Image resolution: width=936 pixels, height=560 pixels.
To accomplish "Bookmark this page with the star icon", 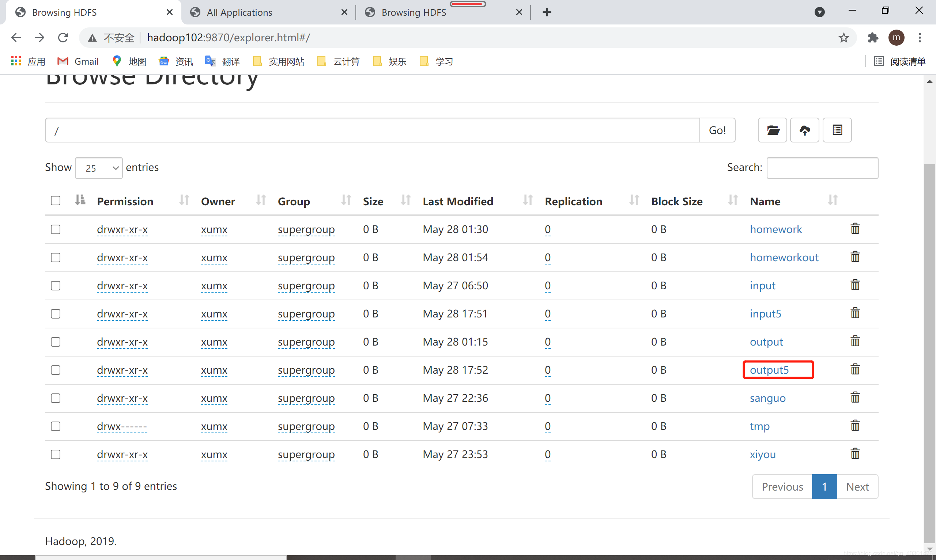I will [x=843, y=38].
